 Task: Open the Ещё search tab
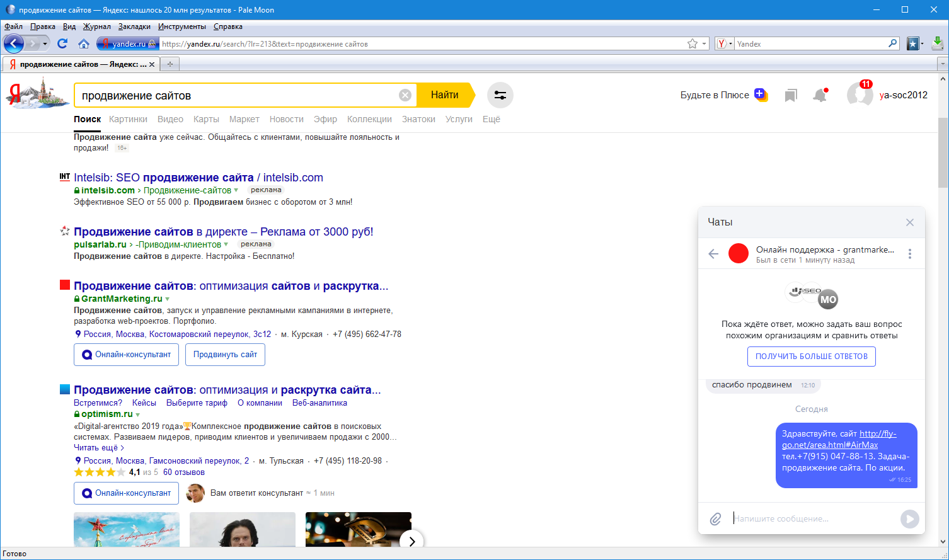coord(492,119)
